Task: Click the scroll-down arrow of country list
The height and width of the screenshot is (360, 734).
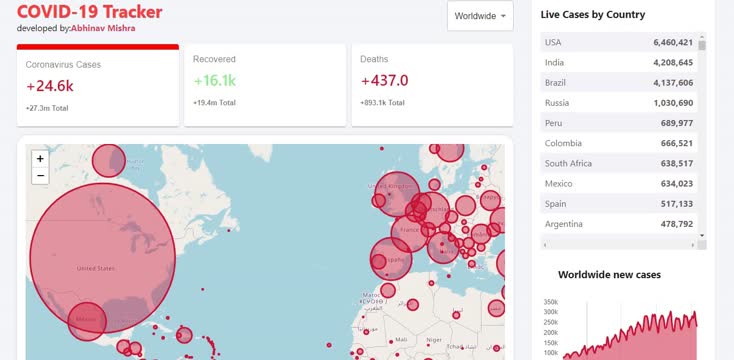Action: 702,235
